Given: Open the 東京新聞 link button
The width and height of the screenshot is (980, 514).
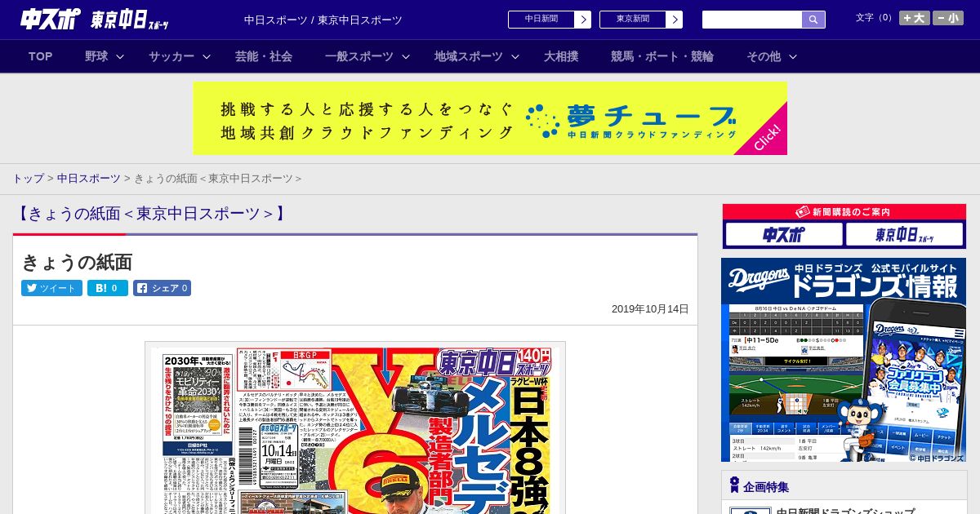Looking at the screenshot, I should point(632,20).
